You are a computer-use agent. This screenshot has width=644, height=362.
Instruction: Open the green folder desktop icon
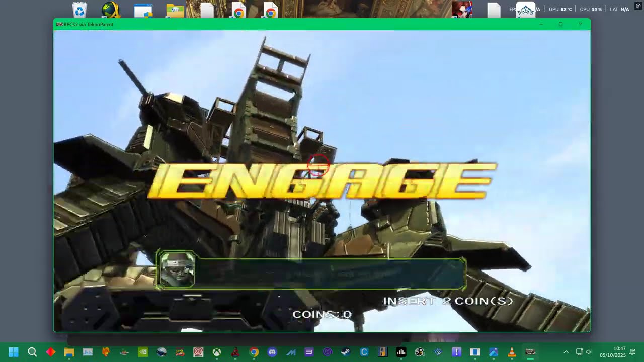[x=175, y=11]
